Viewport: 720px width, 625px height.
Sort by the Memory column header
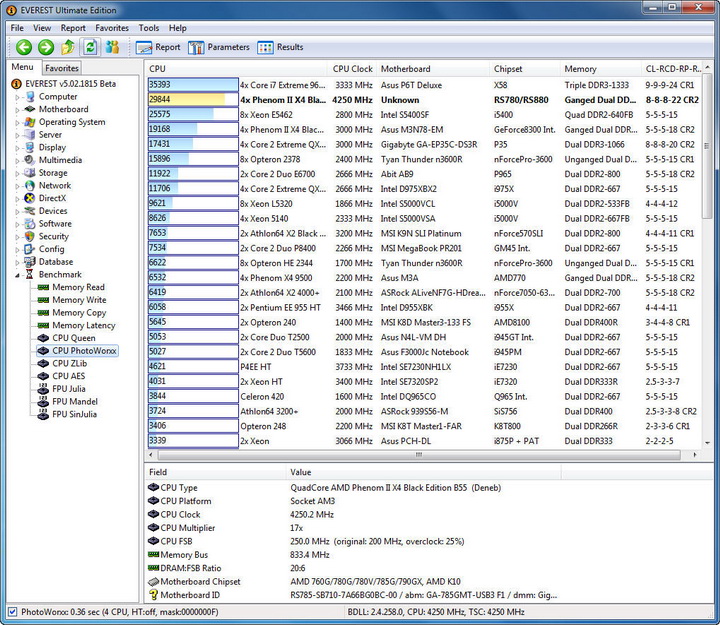pos(601,69)
